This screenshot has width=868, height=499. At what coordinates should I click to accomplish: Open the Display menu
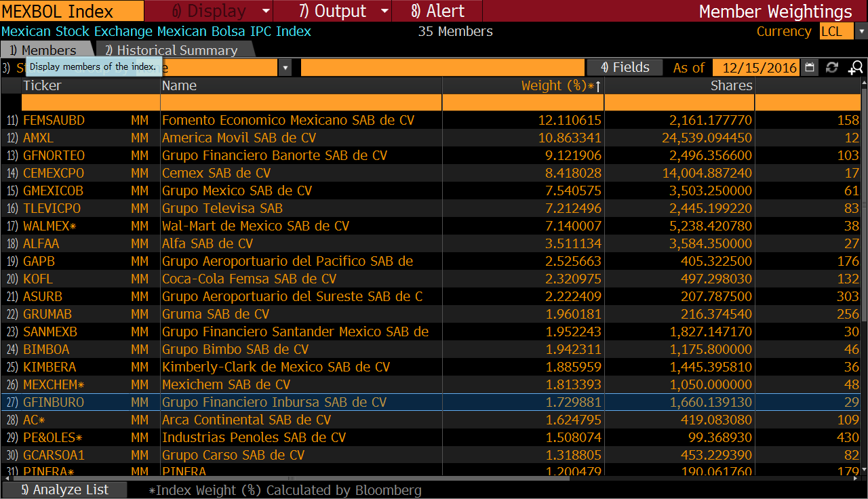pyautogui.click(x=209, y=11)
